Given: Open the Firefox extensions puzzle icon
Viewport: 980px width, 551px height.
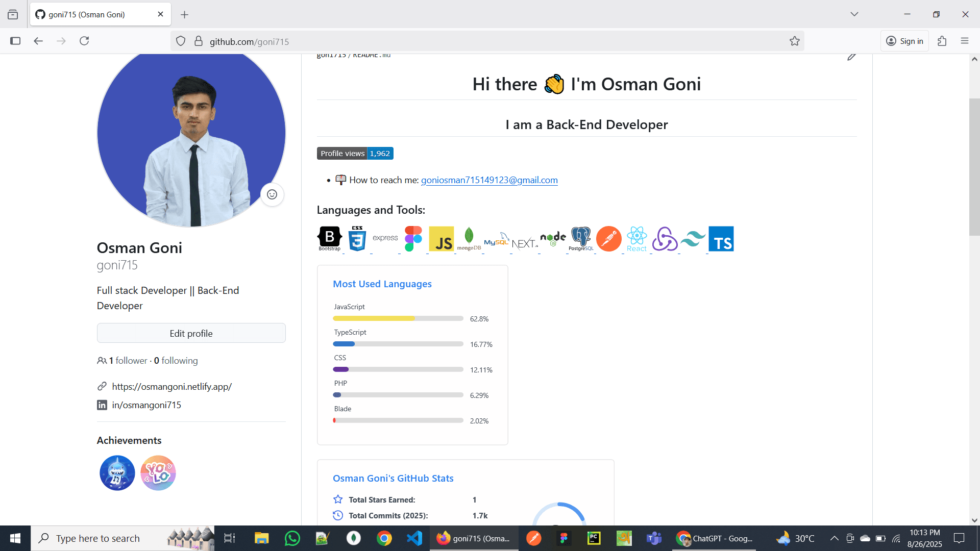Looking at the screenshot, I should 942,41.
